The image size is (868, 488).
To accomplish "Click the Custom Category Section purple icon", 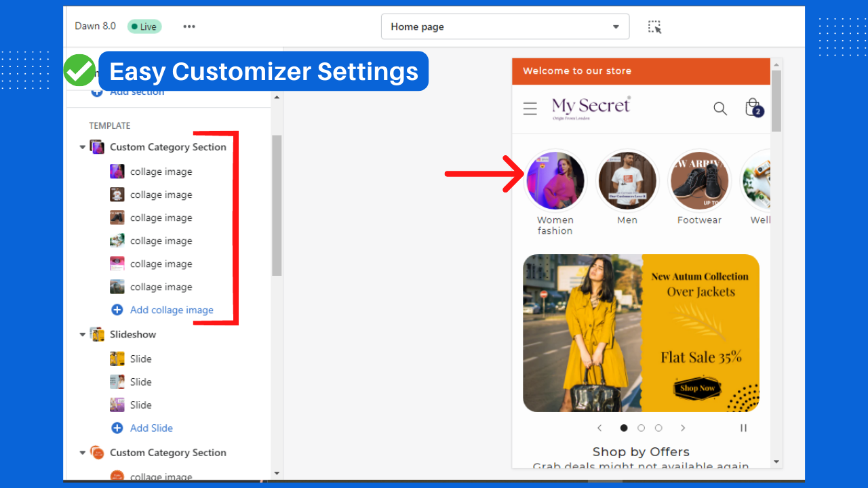I will click(x=96, y=146).
